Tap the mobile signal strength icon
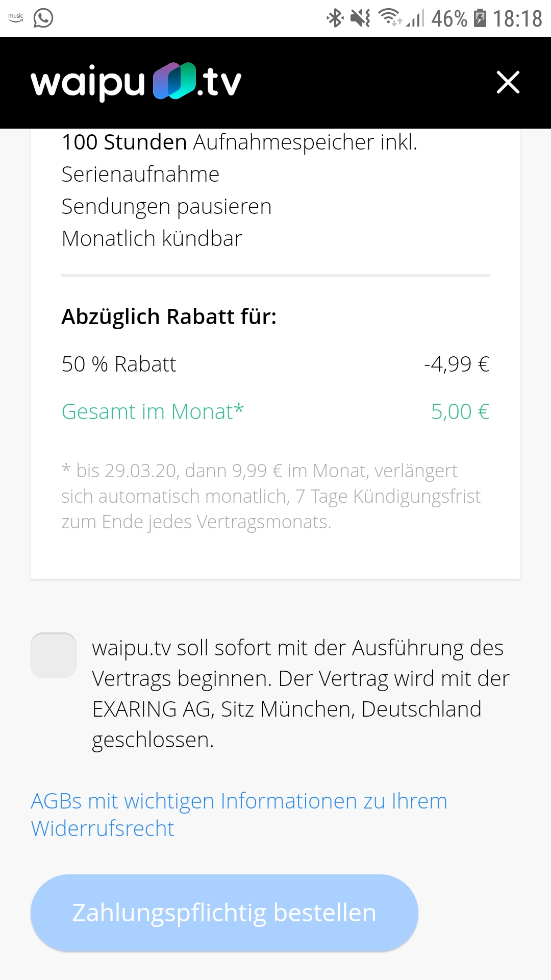The height and width of the screenshot is (980, 551). tap(416, 19)
